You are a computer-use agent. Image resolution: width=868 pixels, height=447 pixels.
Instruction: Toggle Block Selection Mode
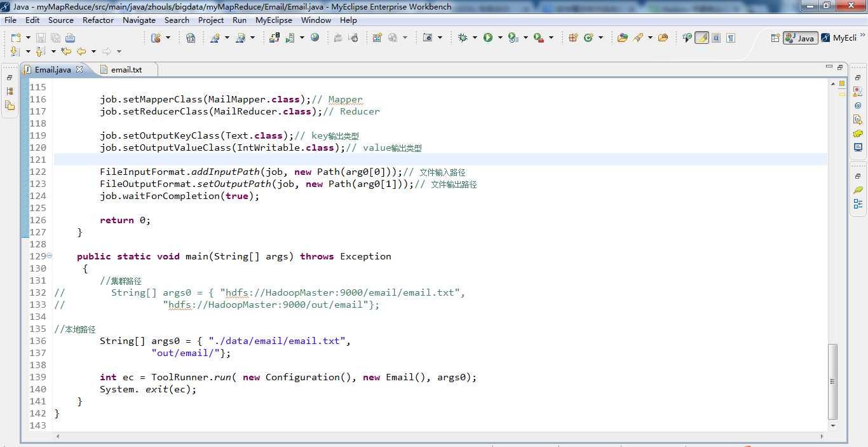716,38
